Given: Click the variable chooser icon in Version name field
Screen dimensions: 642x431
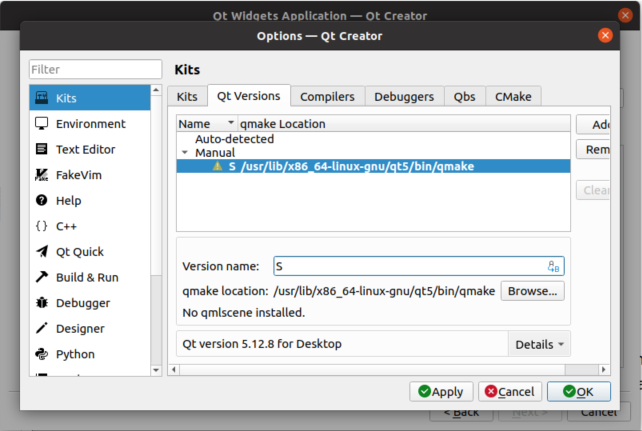Looking at the screenshot, I should point(554,266).
